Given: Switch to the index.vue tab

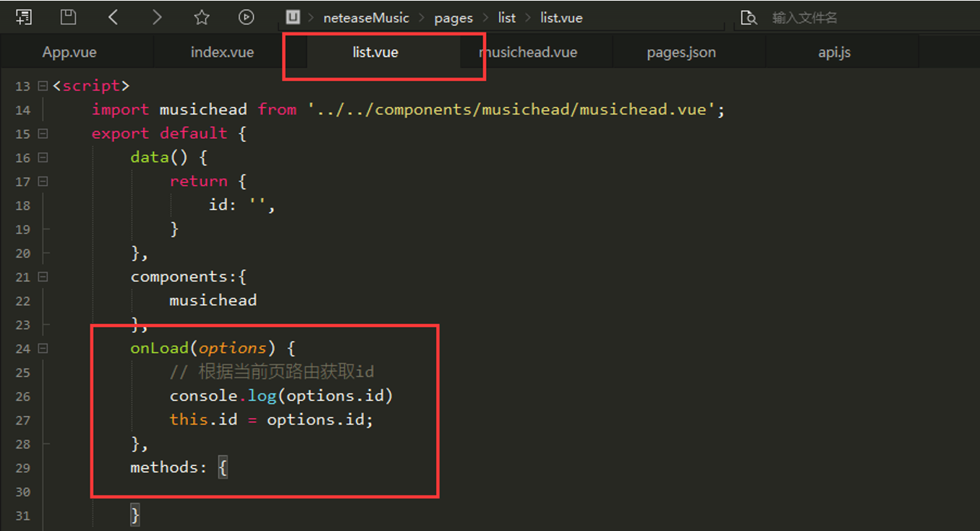Looking at the screenshot, I should tap(222, 52).
